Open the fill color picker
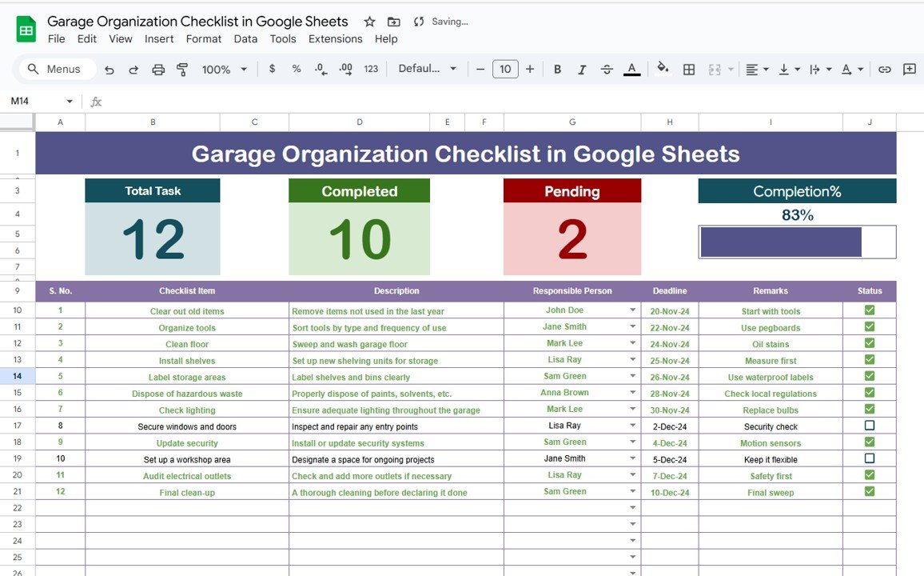Image resolution: width=924 pixels, height=576 pixels. tap(663, 68)
